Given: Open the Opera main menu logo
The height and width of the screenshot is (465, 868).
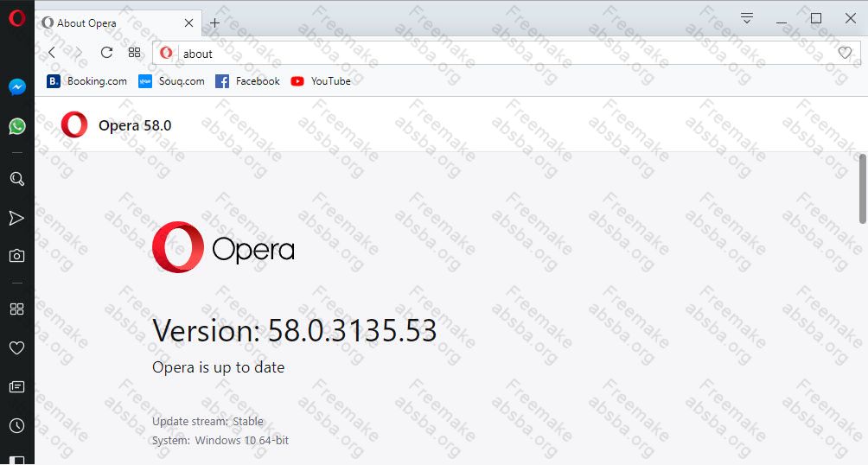Looking at the screenshot, I should point(16,18).
